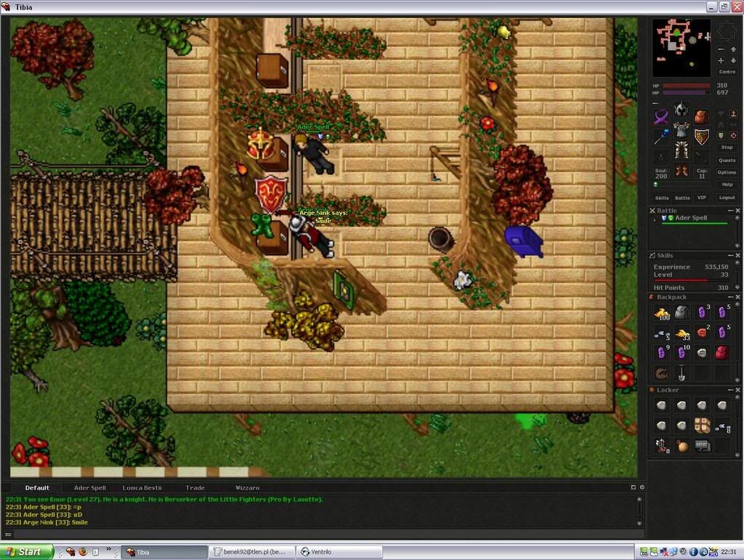Click the helmet equipment slot

(x=681, y=109)
